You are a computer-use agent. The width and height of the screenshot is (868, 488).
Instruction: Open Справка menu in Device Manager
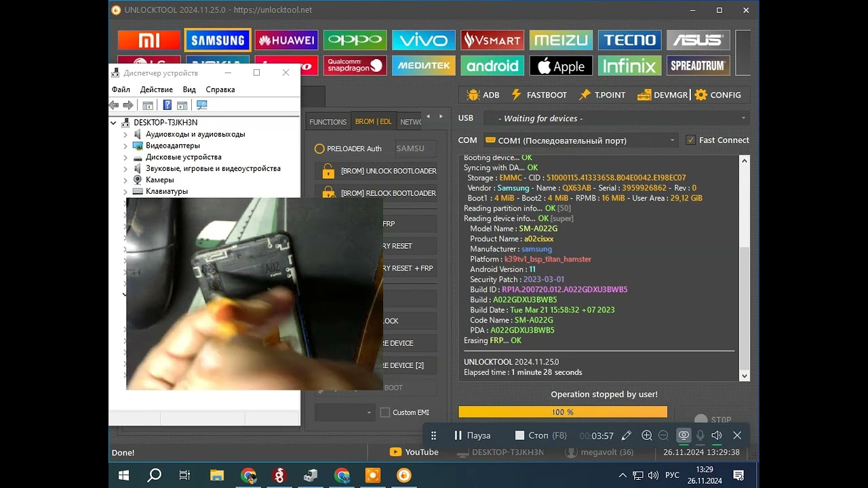pos(220,89)
